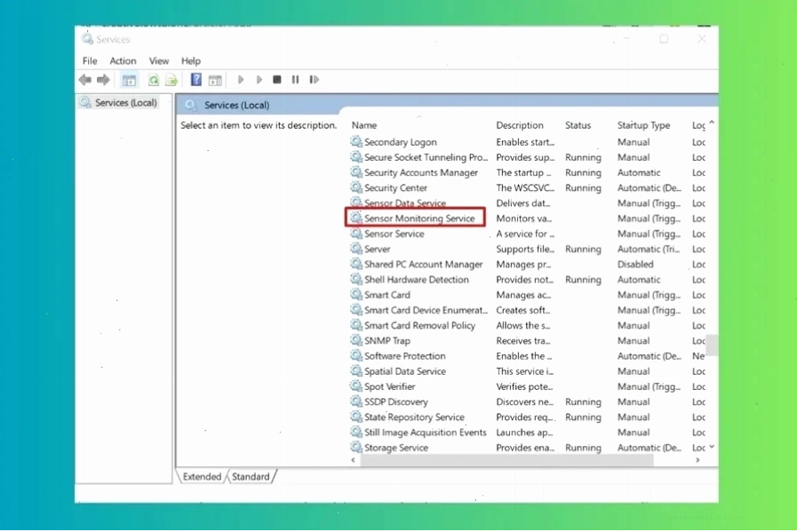
Task: Click the vertical scrollbar's up arrow
Action: tap(712, 123)
